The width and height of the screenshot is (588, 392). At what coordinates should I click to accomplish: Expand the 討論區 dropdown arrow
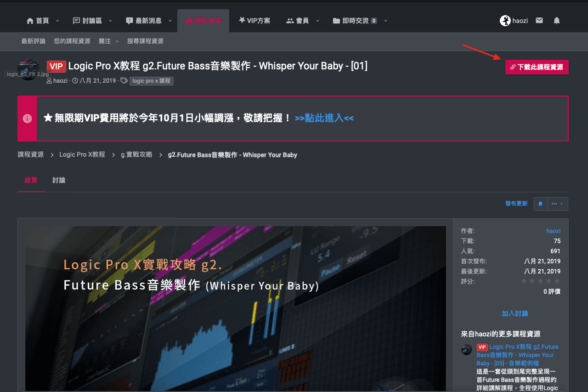[x=111, y=21]
